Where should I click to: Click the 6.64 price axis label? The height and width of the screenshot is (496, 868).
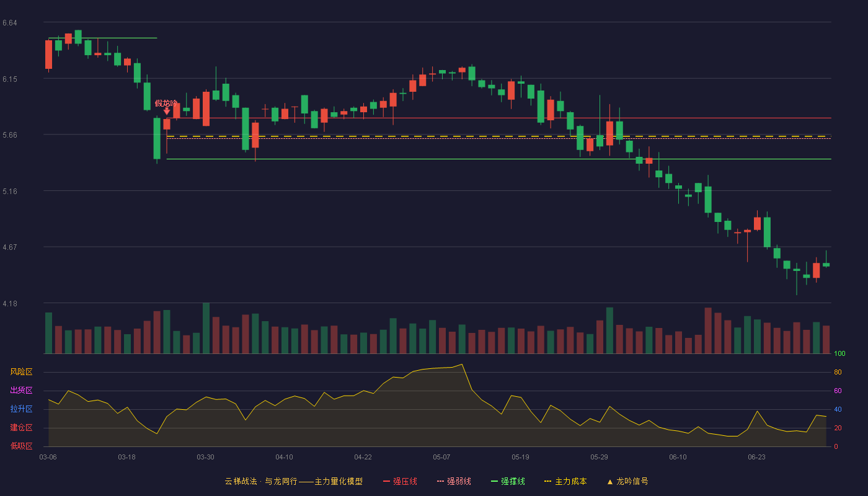[10, 23]
